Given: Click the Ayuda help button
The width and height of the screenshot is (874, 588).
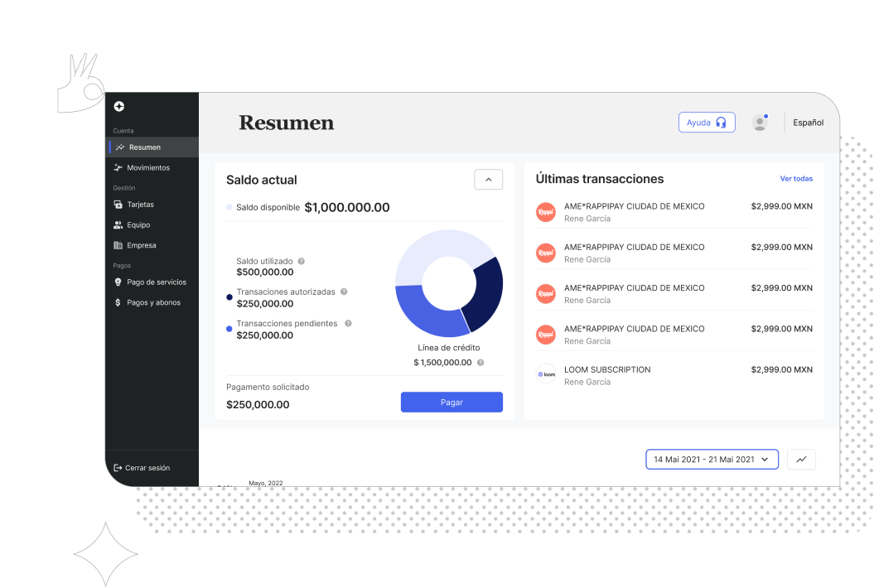Looking at the screenshot, I should coord(707,123).
